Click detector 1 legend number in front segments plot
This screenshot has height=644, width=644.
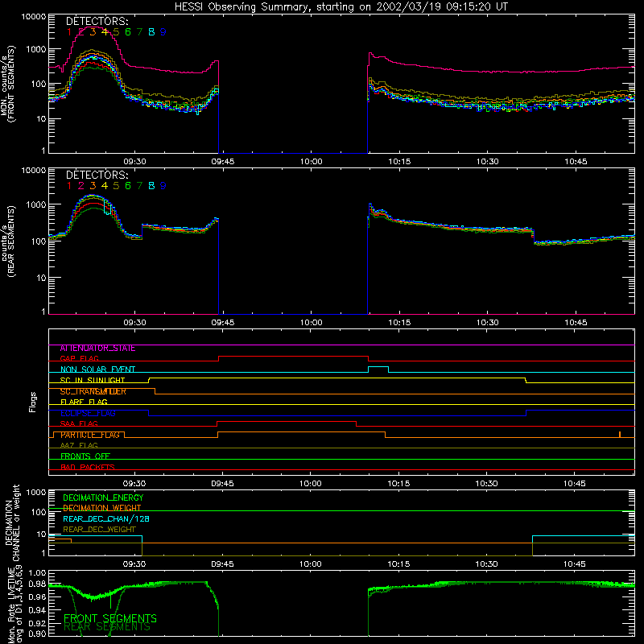click(69, 32)
